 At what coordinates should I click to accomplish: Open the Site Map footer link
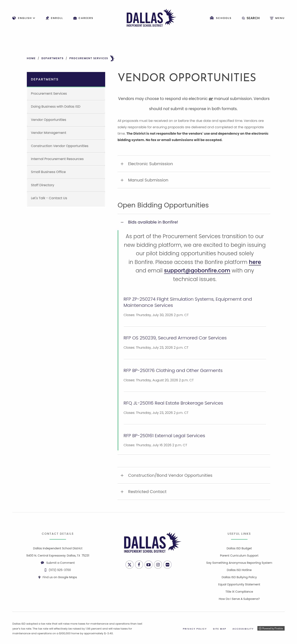(x=219, y=629)
